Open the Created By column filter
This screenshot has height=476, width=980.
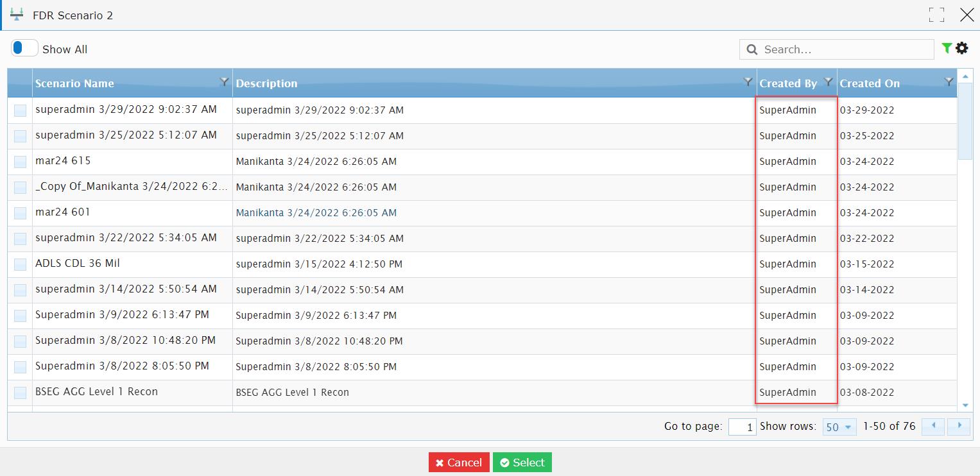point(829,81)
